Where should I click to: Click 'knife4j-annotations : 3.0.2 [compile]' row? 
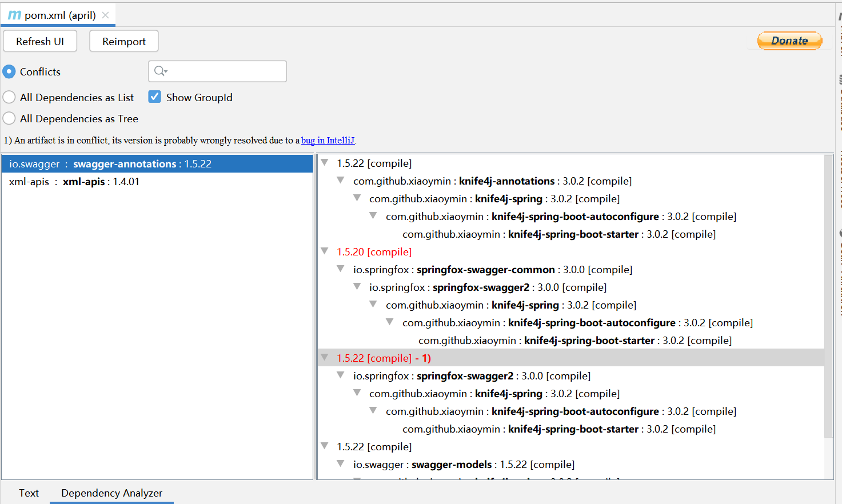click(x=492, y=181)
